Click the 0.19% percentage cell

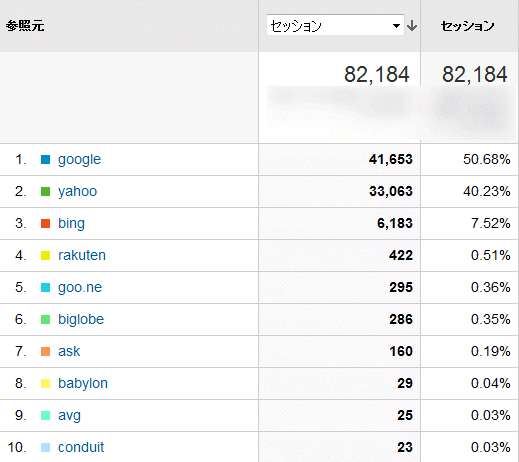(x=491, y=352)
